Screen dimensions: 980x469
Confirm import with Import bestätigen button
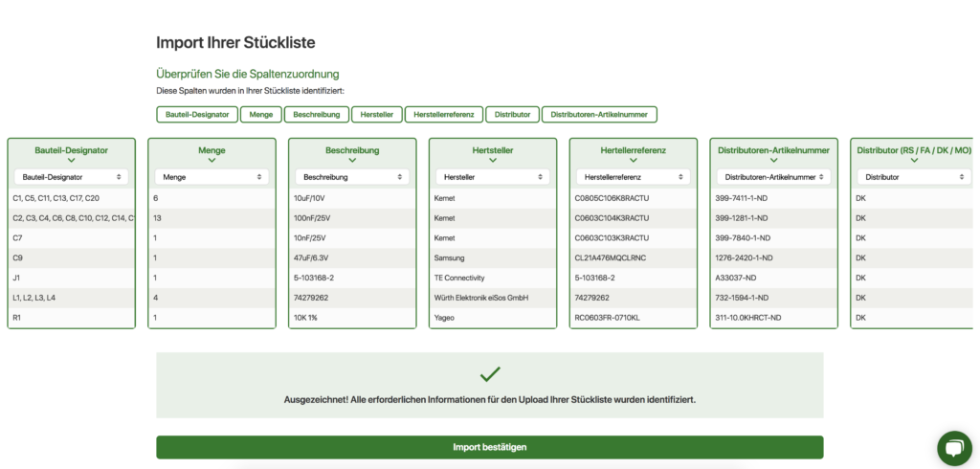point(489,447)
